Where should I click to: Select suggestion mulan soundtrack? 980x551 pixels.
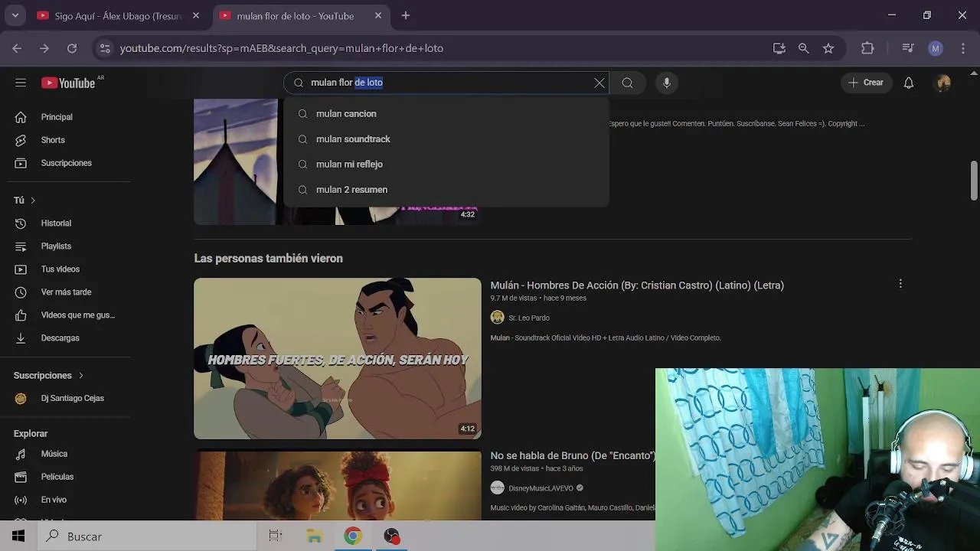click(x=446, y=139)
